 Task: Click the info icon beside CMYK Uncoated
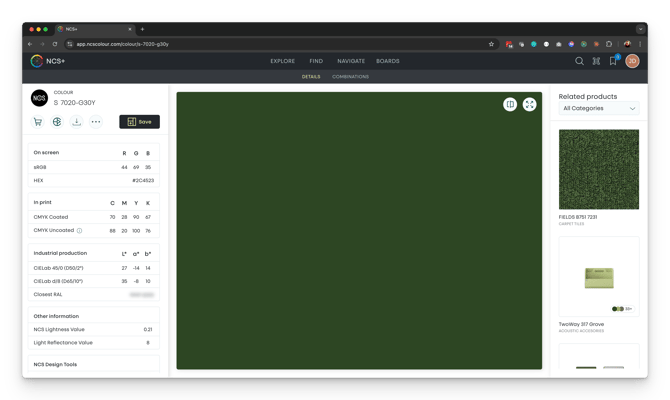pos(80,230)
